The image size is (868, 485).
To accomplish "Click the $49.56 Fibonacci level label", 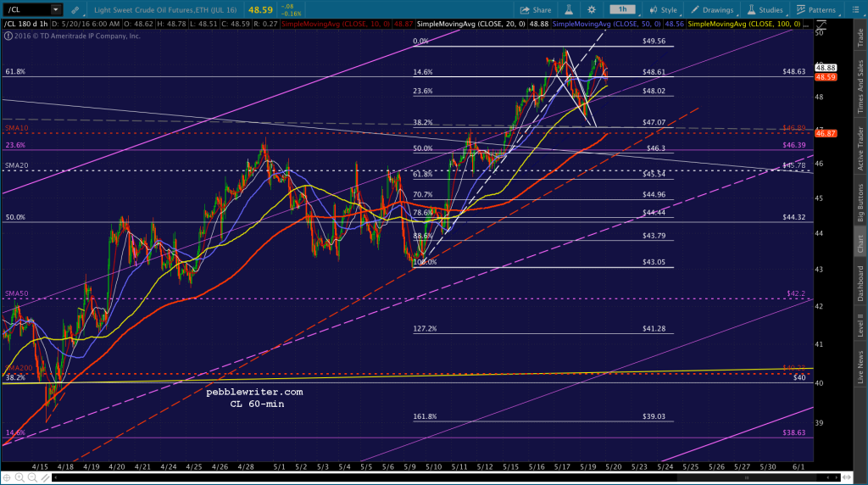I will 654,41.
